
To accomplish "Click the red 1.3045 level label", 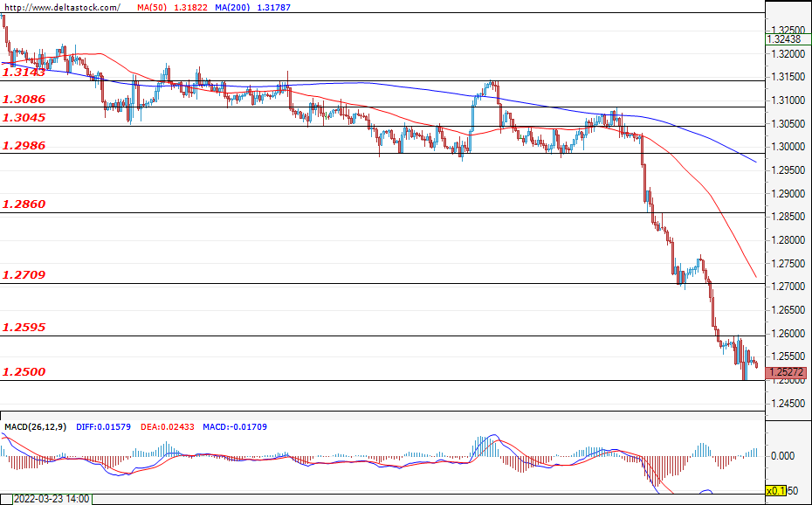I will pos(24,118).
